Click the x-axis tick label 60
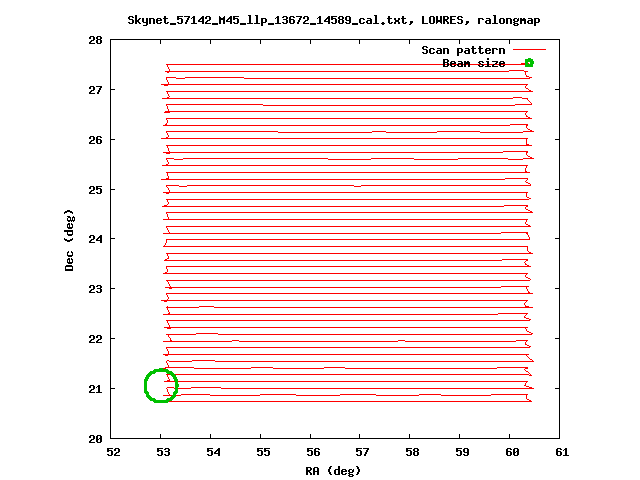This screenshot has width=640, height=480. 512,452
